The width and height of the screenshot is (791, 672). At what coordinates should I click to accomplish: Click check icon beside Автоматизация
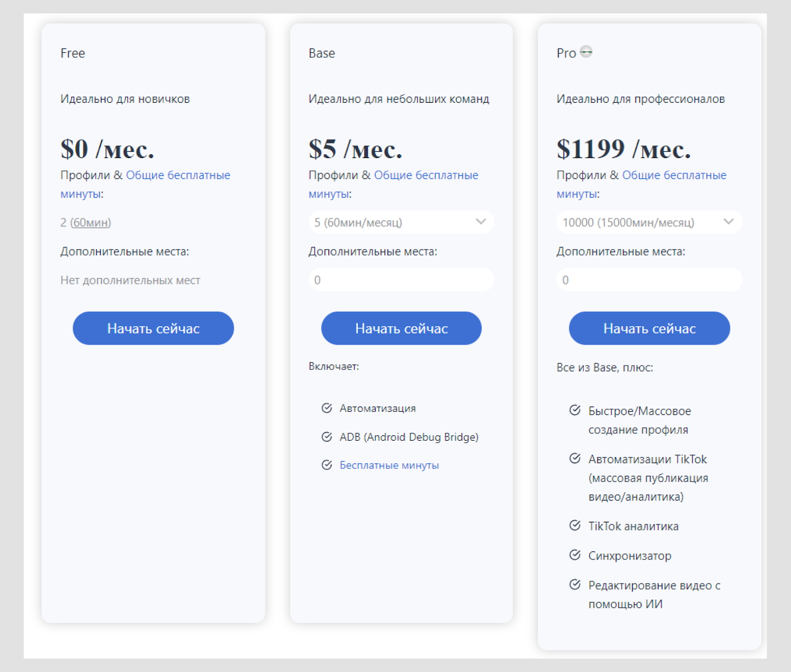click(327, 408)
